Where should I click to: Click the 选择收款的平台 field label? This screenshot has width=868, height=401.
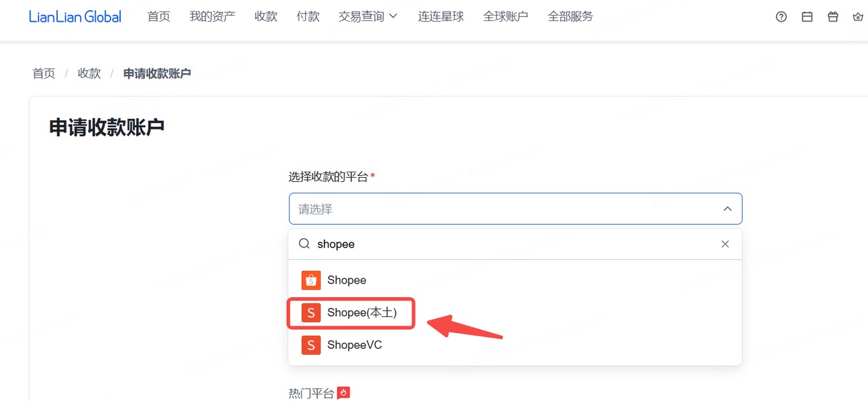coord(328,177)
